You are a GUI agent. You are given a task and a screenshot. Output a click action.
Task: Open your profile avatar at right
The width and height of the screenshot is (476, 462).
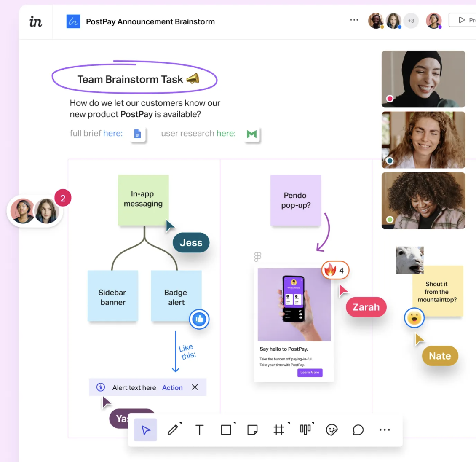(x=433, y=21)
